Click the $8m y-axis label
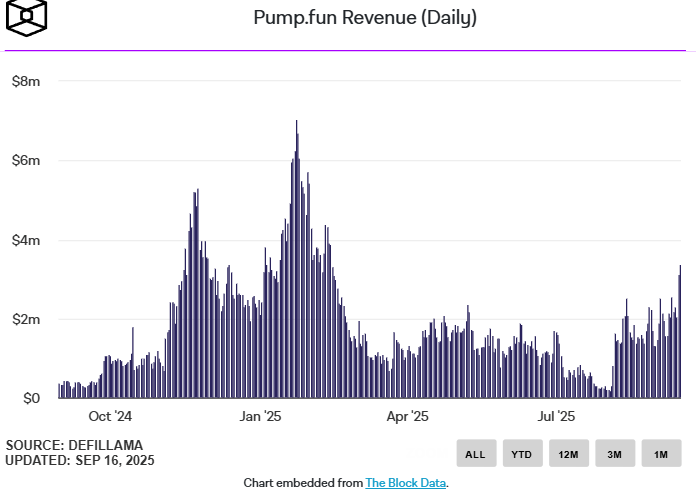This screenshot has height=489, width=696. pos(26,81)
